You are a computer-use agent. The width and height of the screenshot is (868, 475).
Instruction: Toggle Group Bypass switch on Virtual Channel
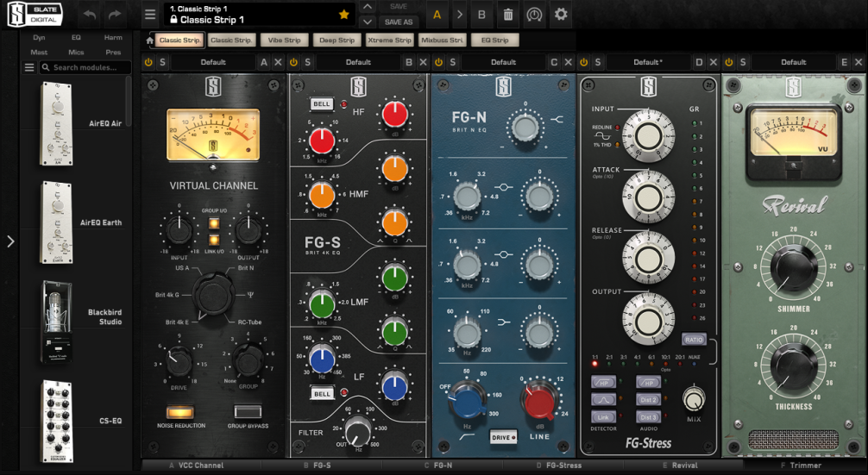click(x=248, y=413)
